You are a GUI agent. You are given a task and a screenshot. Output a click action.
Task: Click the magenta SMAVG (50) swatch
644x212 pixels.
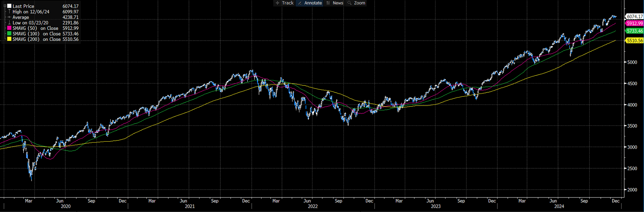[x=9, y=28]
